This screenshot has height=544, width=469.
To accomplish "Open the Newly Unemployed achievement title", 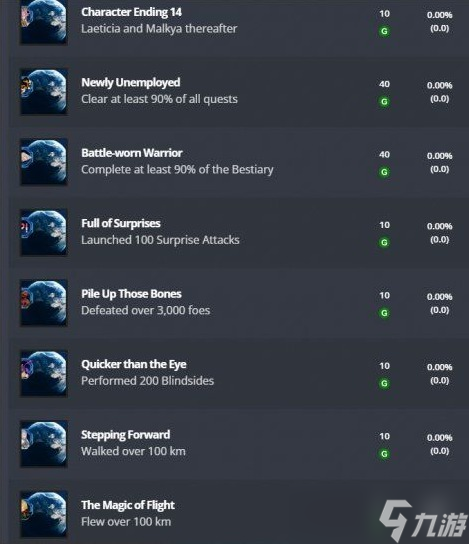I will [131, 83].
